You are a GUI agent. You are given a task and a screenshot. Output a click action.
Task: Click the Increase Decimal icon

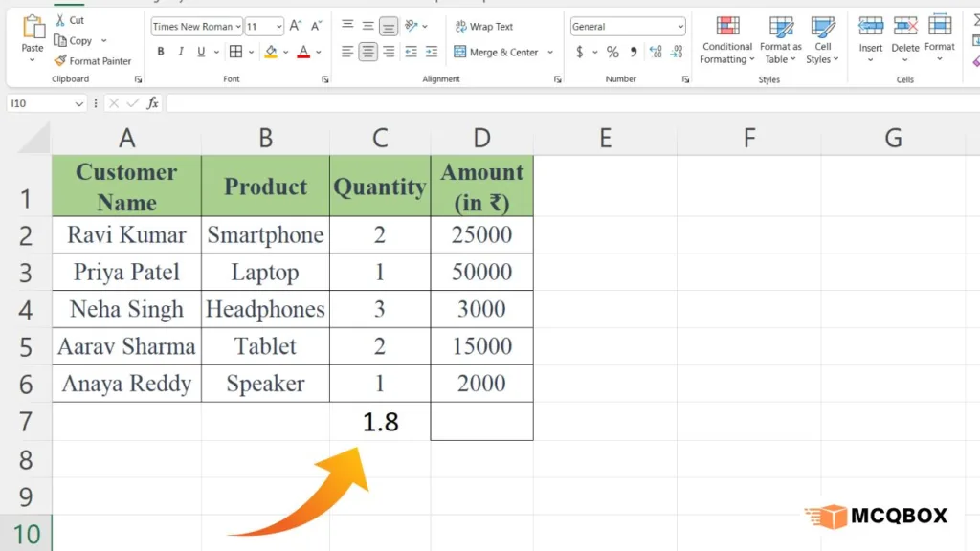point(657,53)
